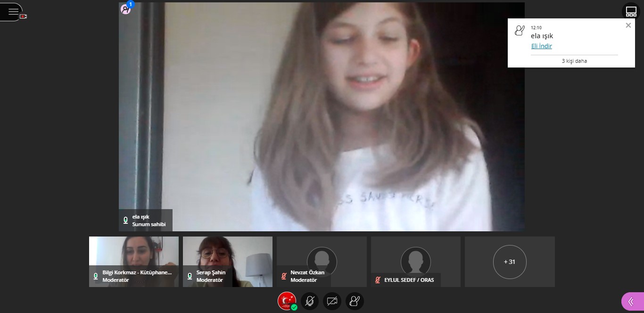
Task: Open my status and settings avatar
Action: coord(287,301)
